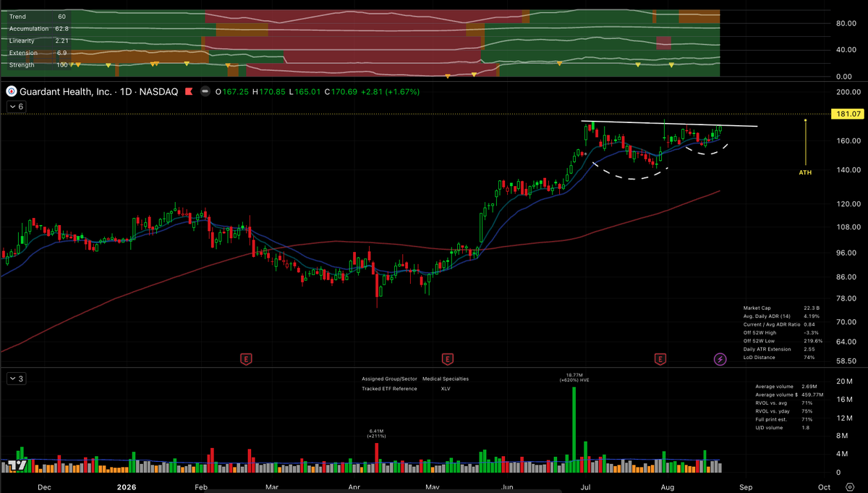
Task: Select the white resistance trendline drawing
Action: 670,124
